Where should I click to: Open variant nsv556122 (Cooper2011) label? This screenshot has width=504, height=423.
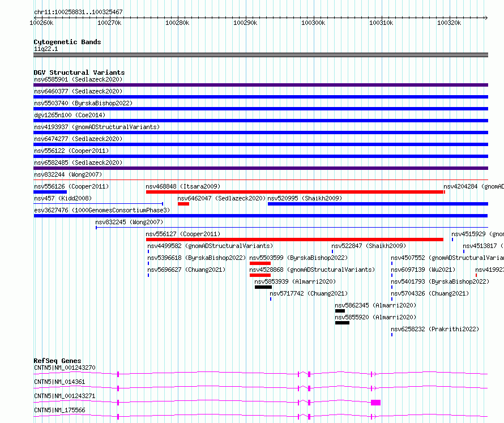coord(71,151)
